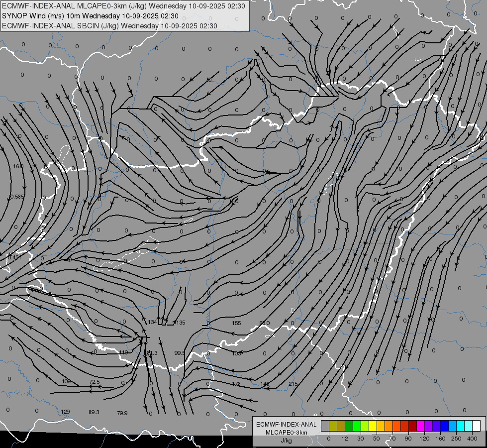Screen dimensions: 487x448
Task: Click the map value 68.0
Action: pos(264,323)
